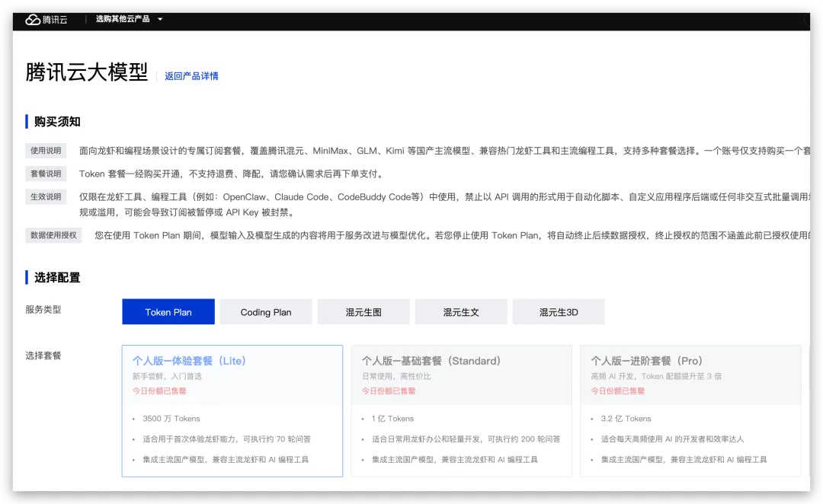
Task: Click the 高频 AI 开发 subtitle in Pro card
Action: pyautogui.click(x=656, y=376)
